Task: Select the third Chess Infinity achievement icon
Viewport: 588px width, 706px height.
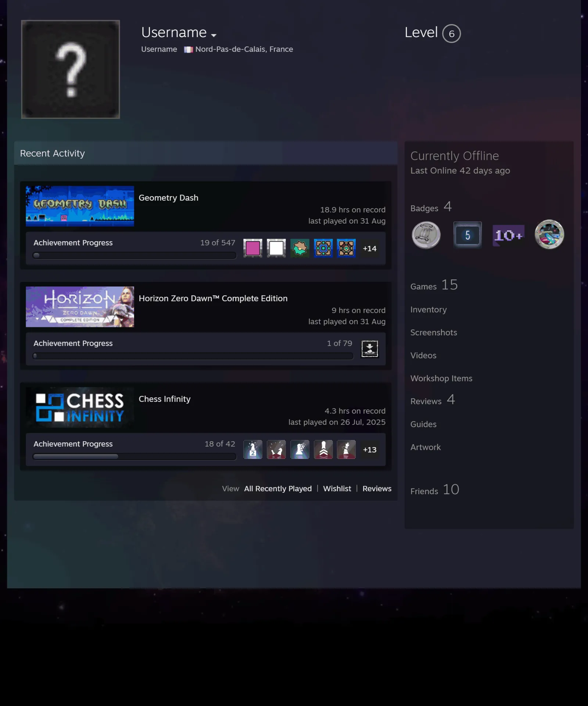Action: coord(300,449)
